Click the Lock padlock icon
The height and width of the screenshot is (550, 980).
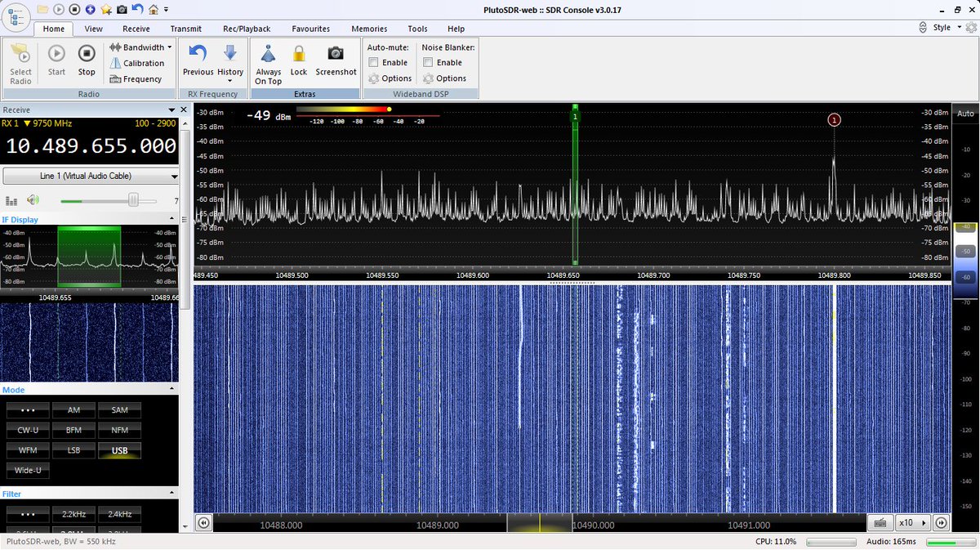pos(299,60)
